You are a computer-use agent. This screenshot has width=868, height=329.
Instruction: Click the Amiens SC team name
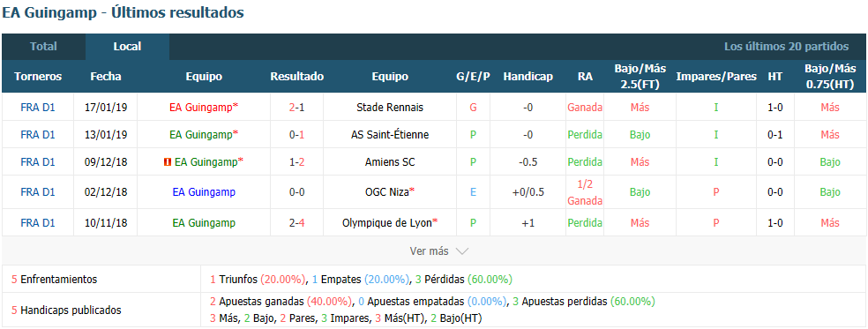click(x=390, y=161)
